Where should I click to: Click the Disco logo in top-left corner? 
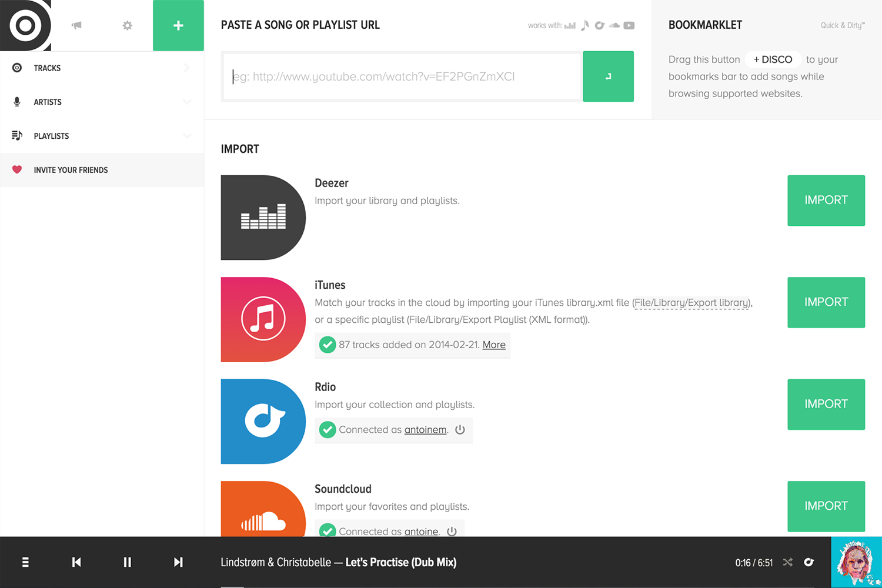[25, 25]
